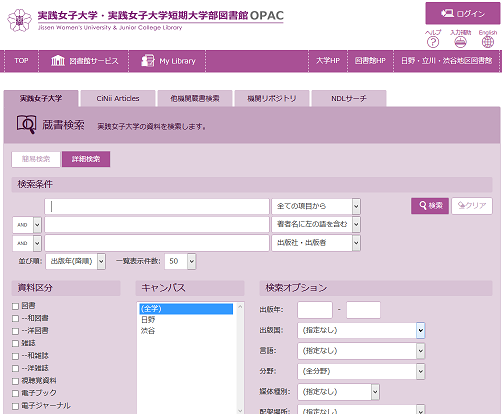Switch to the 機関リポジトリ tab
The image size is (502, 416).
pos(272,98)
